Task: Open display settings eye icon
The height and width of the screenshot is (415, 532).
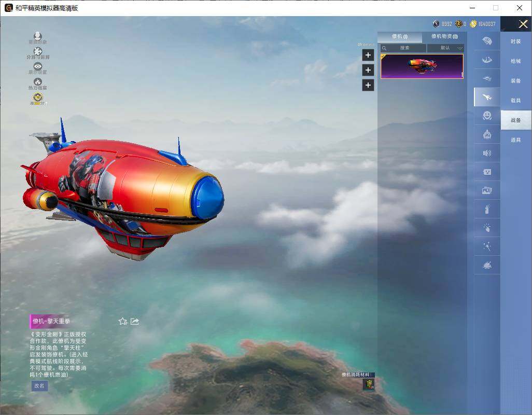Action: pos(38,66)
